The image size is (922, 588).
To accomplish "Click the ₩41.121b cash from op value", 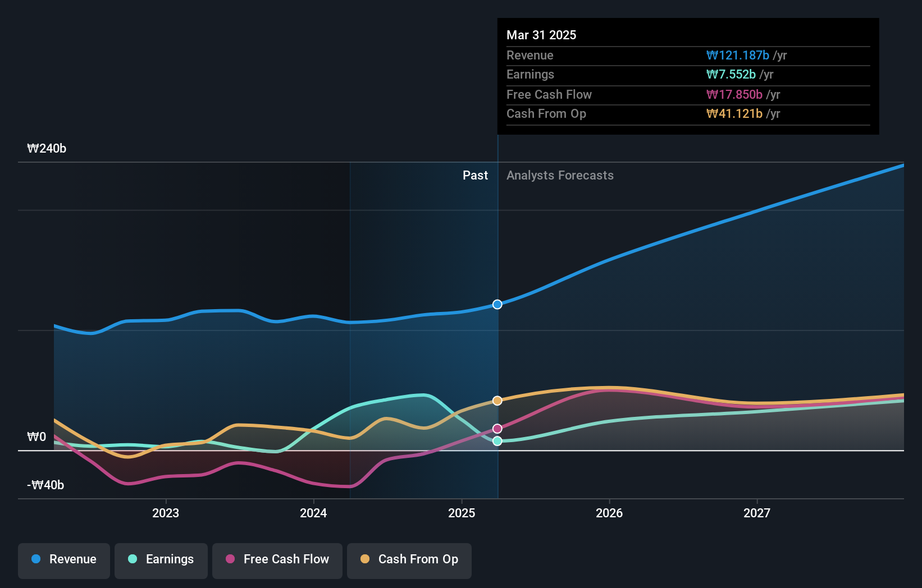I will (734, 114).
